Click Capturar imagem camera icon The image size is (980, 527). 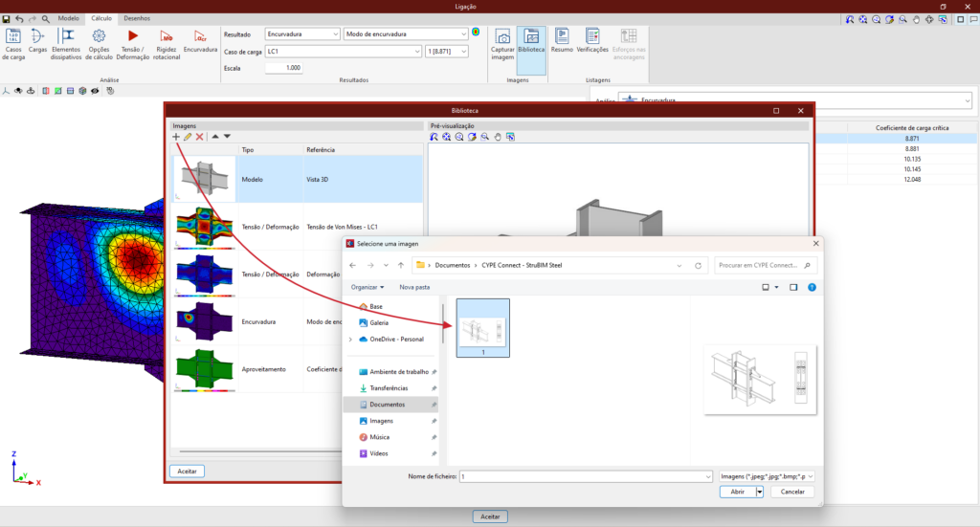[502, 44]
